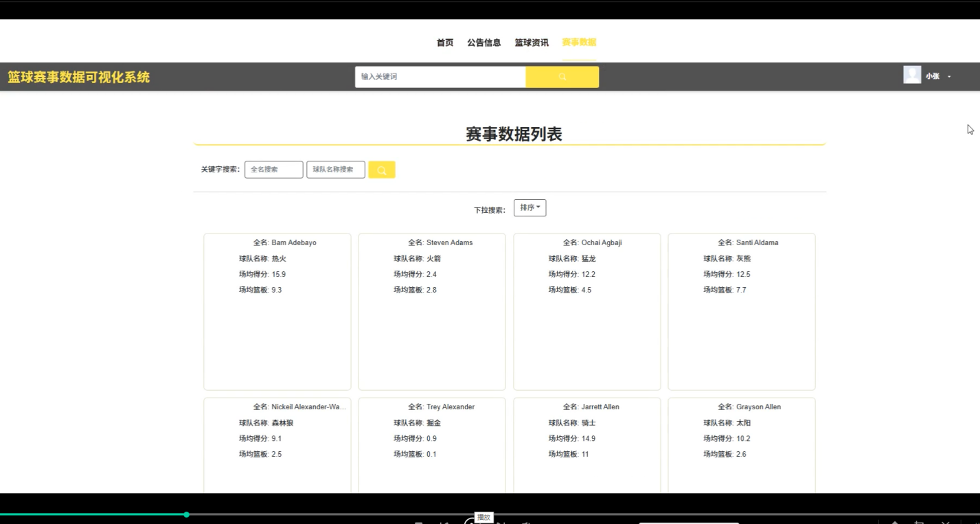Click the 赛事数据列表 page heading

pyautogui.click(x=514, y=135)
